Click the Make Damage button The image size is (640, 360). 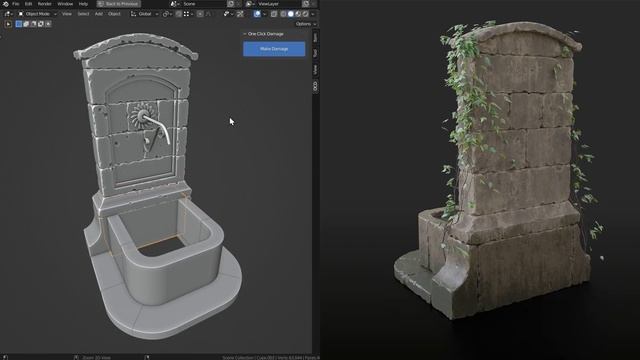[274, 49]
